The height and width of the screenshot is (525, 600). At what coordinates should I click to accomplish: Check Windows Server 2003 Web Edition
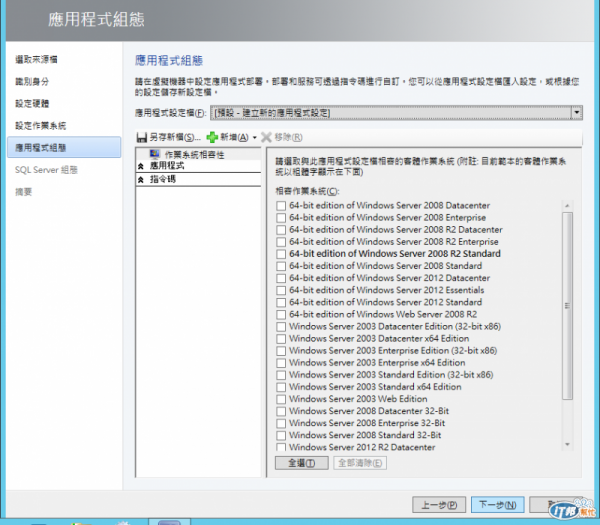(281, 399)
